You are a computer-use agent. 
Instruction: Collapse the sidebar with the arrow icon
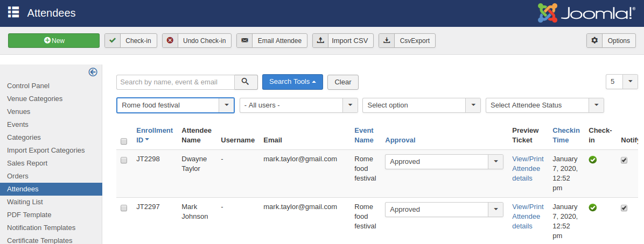click(x=93, y=72)
